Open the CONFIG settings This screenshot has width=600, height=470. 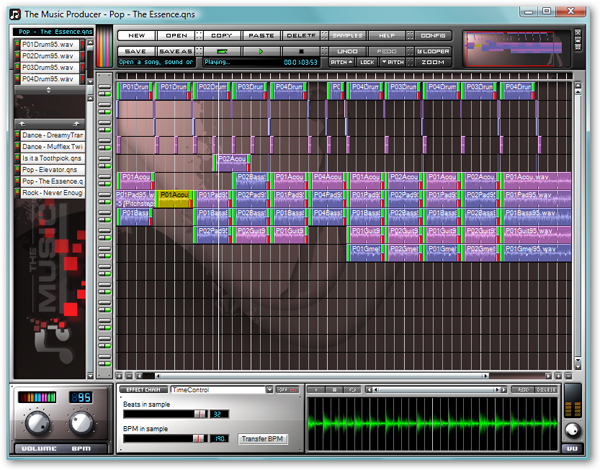click(433, 36)
